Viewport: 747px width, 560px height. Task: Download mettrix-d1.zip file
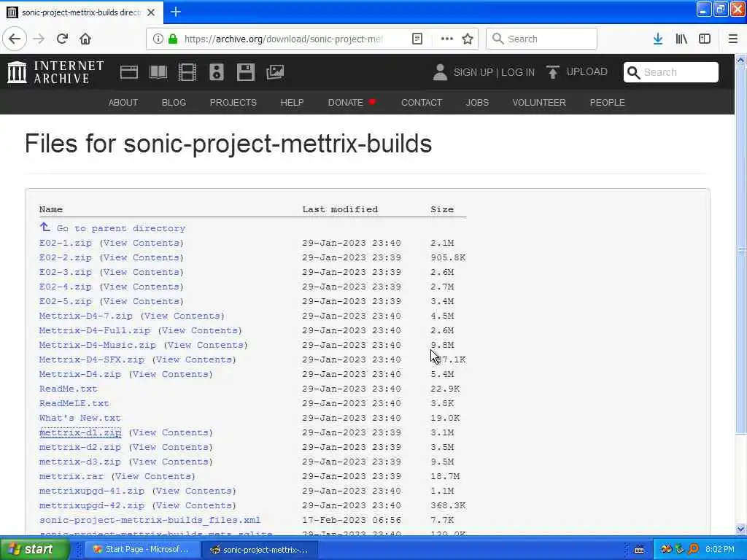pyautogui.click(x=80, y=432)
